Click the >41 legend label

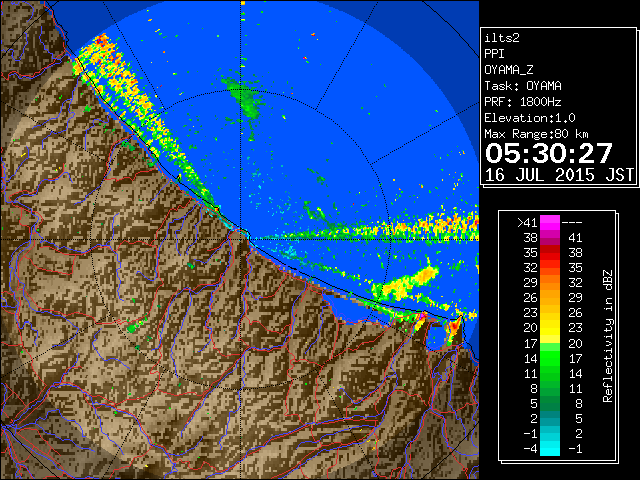(527, 223)
